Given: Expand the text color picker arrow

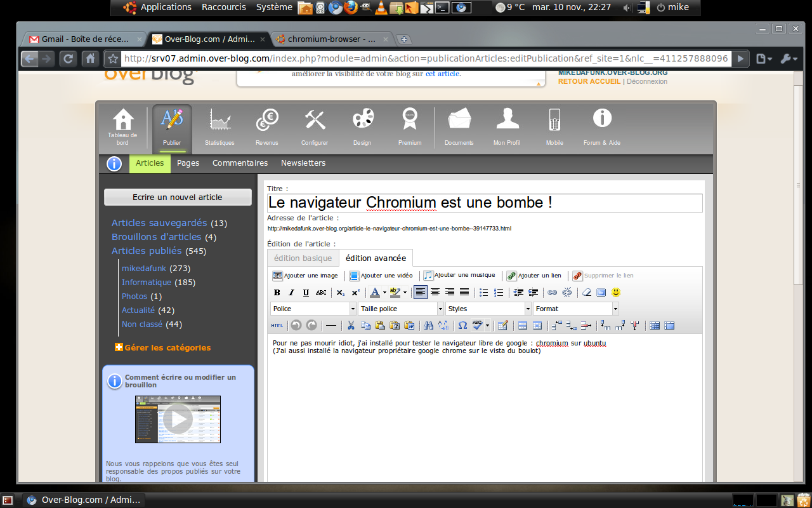Looking at the screenshot, I should [x=384, y=293].
